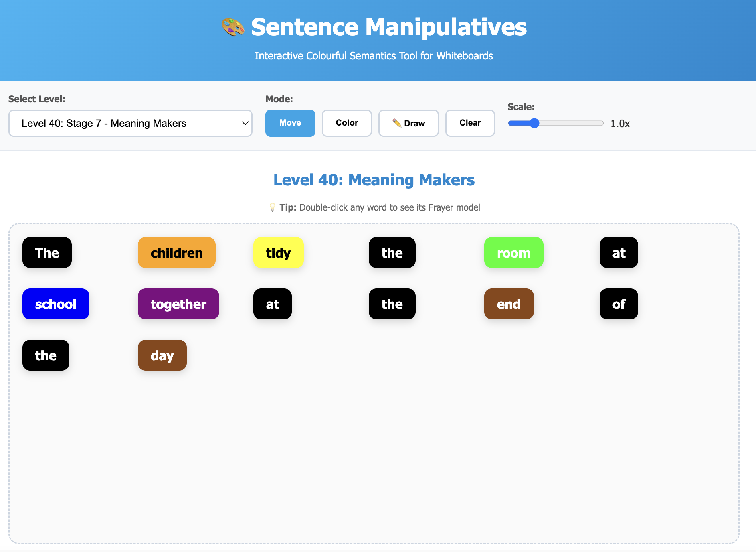Click the black 'of' word tile
This screenshot has height=552, width=756.
pos(619,304)
